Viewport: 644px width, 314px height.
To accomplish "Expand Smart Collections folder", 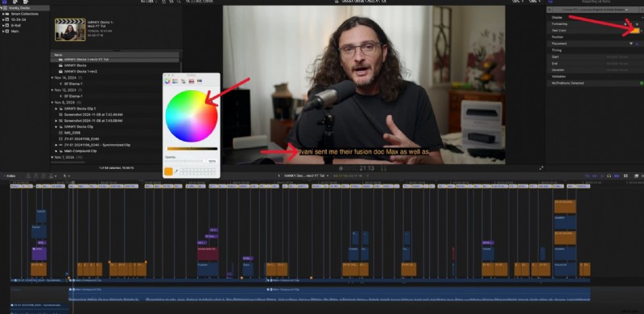I will tap(4, 14).
